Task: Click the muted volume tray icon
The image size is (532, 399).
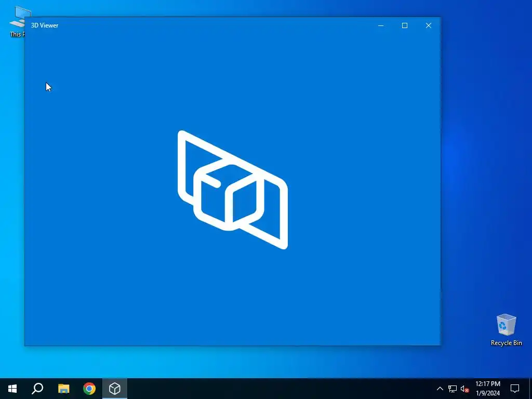Action: pyautogui.click(x=464, y=389)
